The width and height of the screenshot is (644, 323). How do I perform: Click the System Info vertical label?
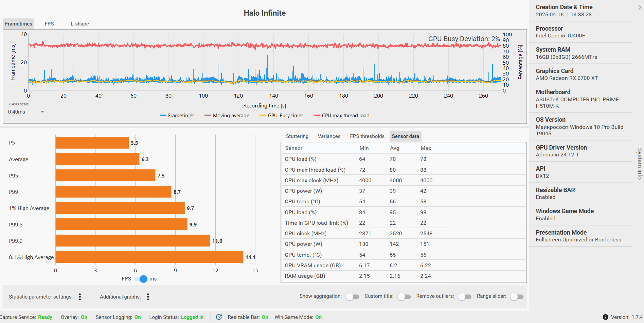coord(640,164)
